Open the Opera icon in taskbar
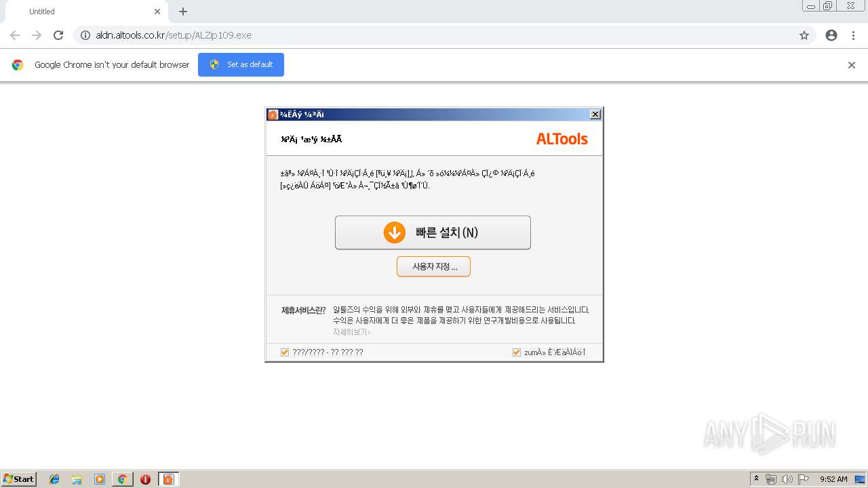Image resolution: width=868 pixels, height=488 pixels. [145, 479]
